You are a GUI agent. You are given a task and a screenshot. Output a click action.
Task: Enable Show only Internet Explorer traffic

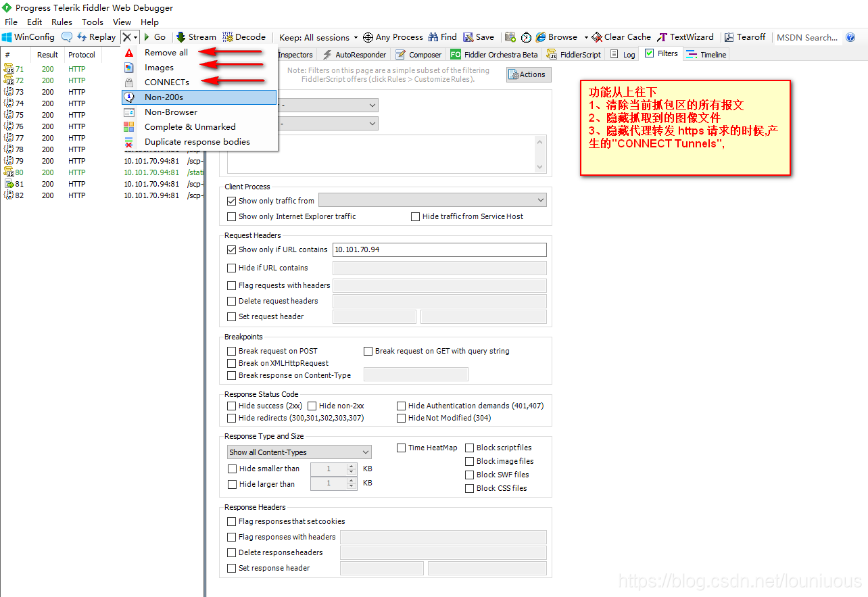[x=232, y=216]
